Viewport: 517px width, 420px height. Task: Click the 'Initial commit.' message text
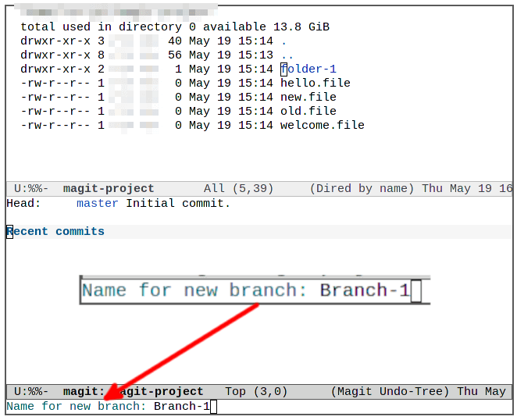178,204
